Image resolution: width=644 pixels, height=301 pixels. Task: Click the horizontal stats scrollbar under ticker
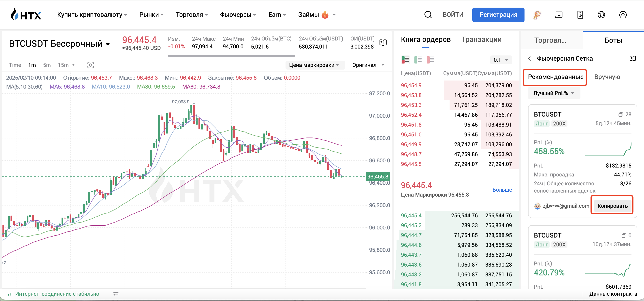click(x=231, y=56)
